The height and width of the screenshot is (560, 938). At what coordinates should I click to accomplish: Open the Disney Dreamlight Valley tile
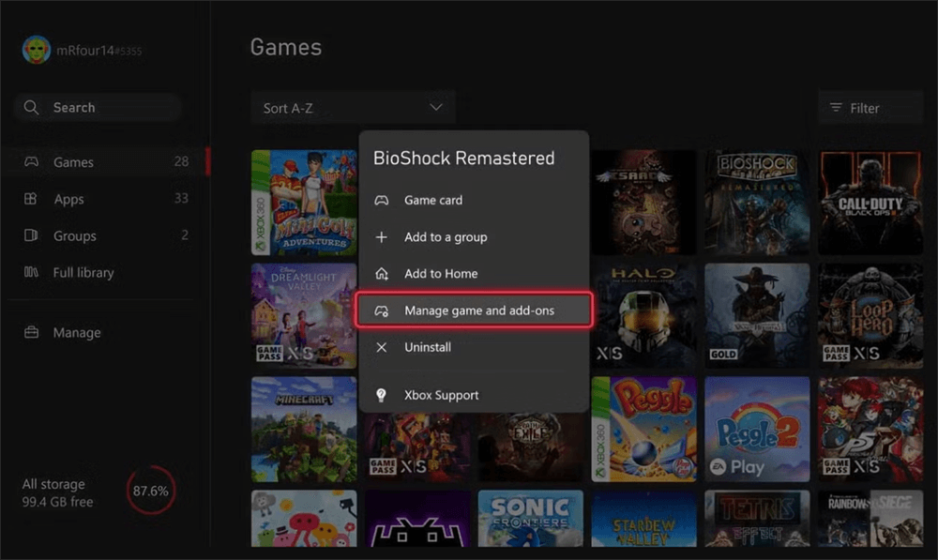[x=304, y=316]
